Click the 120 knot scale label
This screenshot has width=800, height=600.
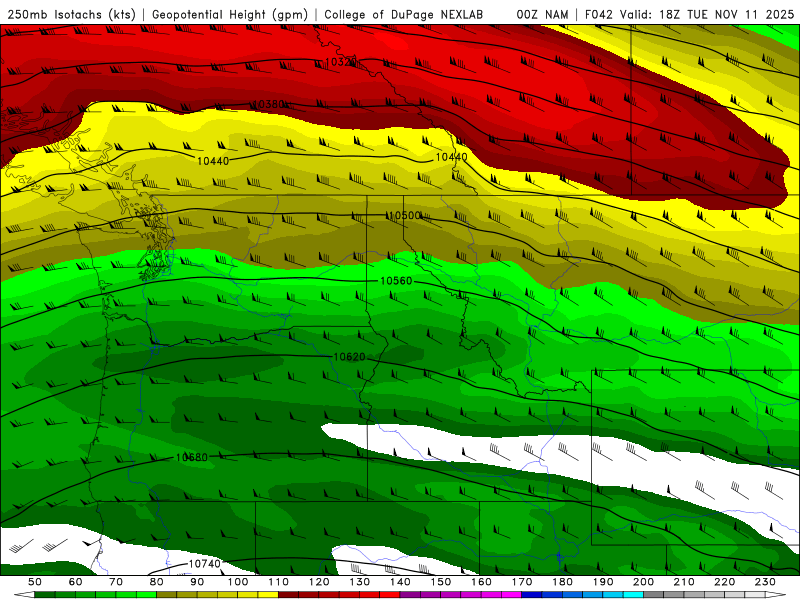(319, 582)
